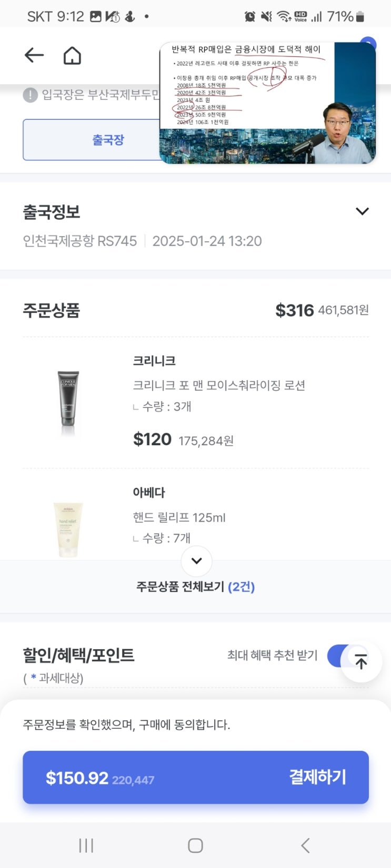Go to the home icon
This screenshot has width=391, height=868.
(x=72, y=55)
